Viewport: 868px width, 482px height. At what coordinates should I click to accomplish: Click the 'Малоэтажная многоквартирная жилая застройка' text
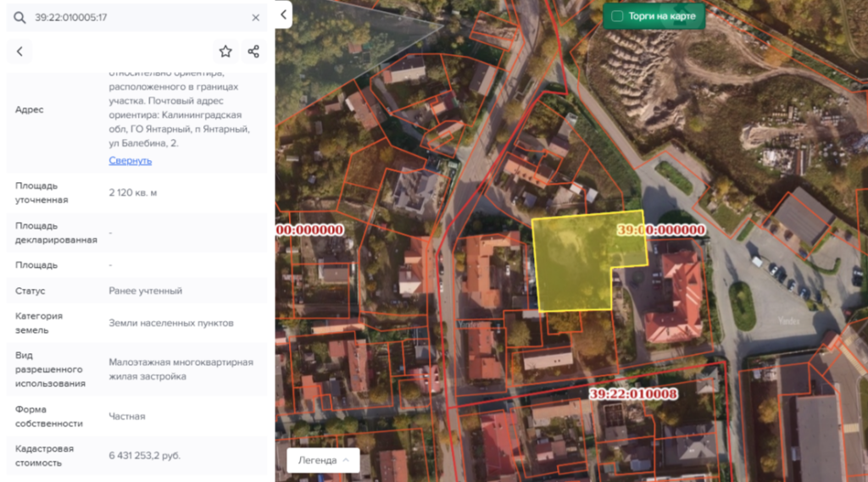[181, 369]
